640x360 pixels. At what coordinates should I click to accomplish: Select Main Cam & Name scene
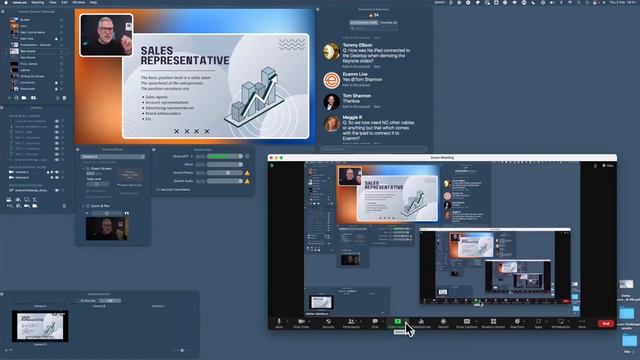[x=33, y=32]
